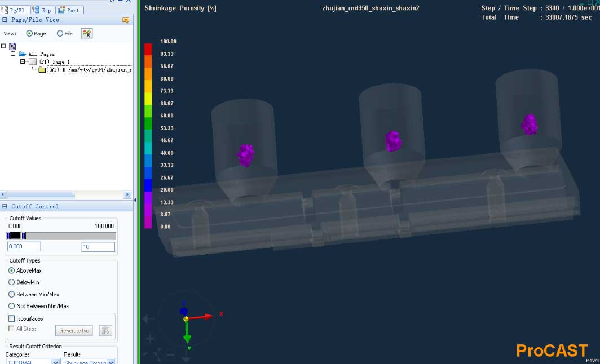Screen dimensions: 600x364
Task: Select the File view radio button
Action: coord(60,34)
